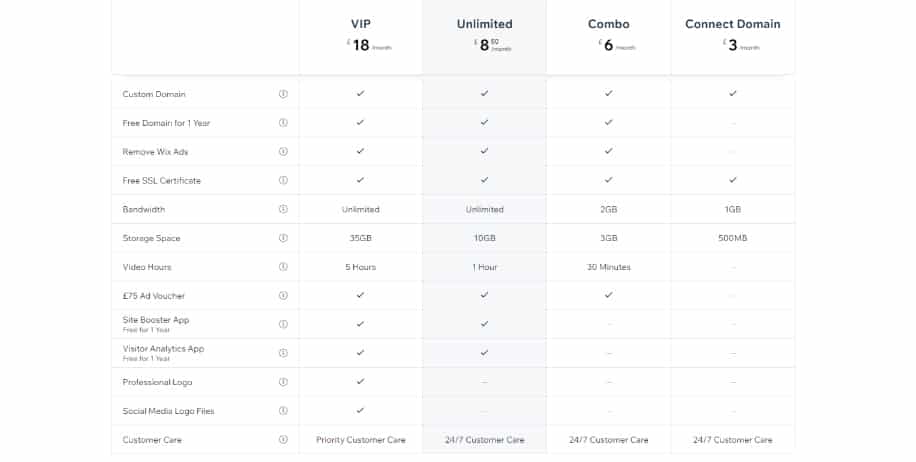Click Unlimited checkmark for Site Booster App
Screen dimensions: 916x462
pos(484,324)
